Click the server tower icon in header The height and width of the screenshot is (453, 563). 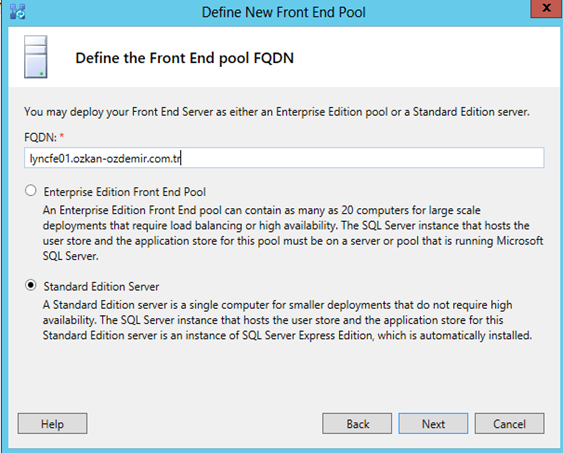pos(36,57)
